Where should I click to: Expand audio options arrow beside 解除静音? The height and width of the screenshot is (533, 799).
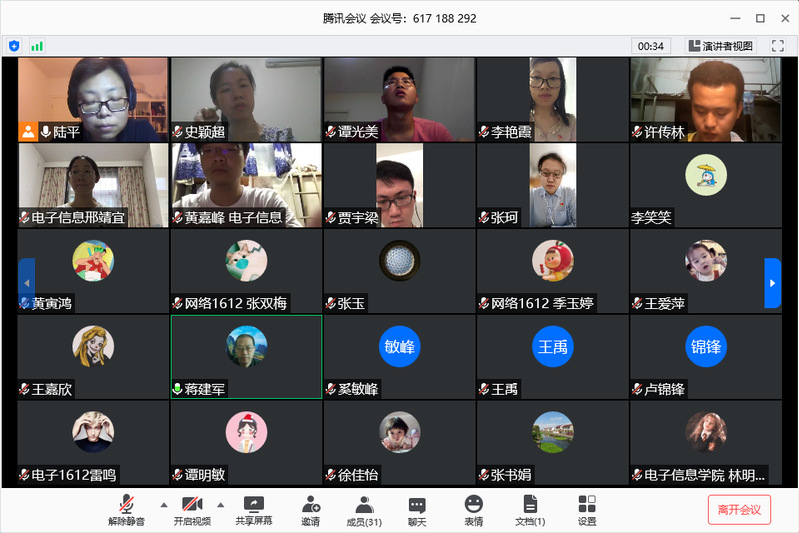point(163,503)
